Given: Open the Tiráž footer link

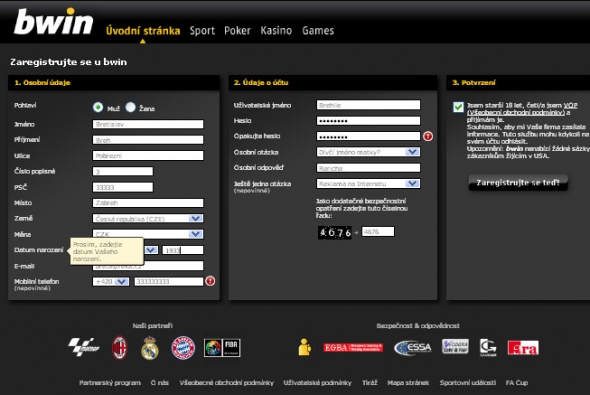Looking at the screenshot, I should (x=370, y=383).
